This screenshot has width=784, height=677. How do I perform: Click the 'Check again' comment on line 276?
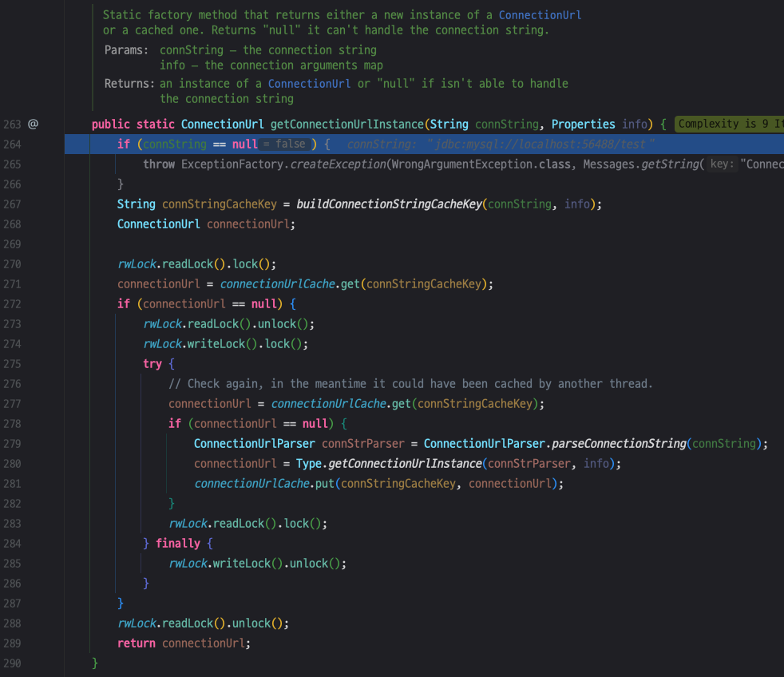point(410,383)
